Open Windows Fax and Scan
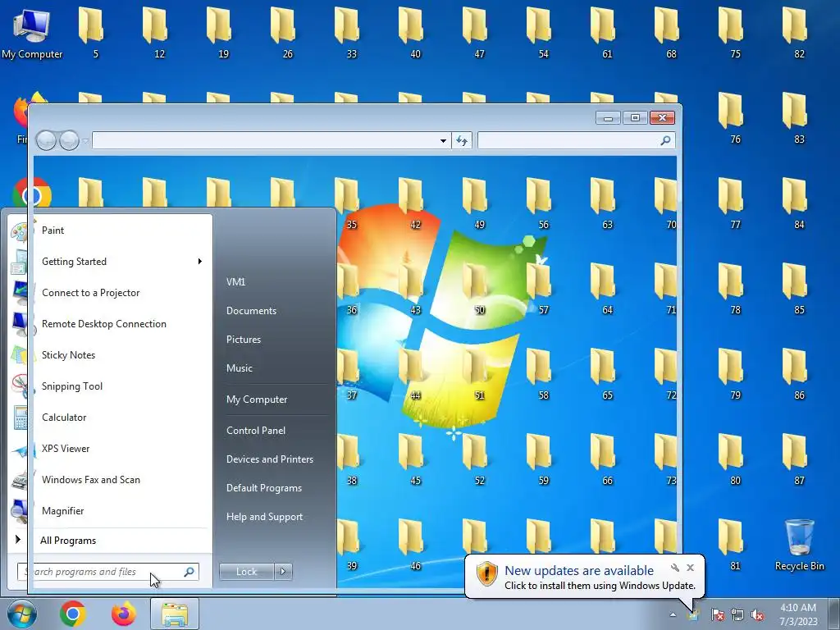Image resolution: width=840 pixels, height=630 pixels. [x=111, y=480]
